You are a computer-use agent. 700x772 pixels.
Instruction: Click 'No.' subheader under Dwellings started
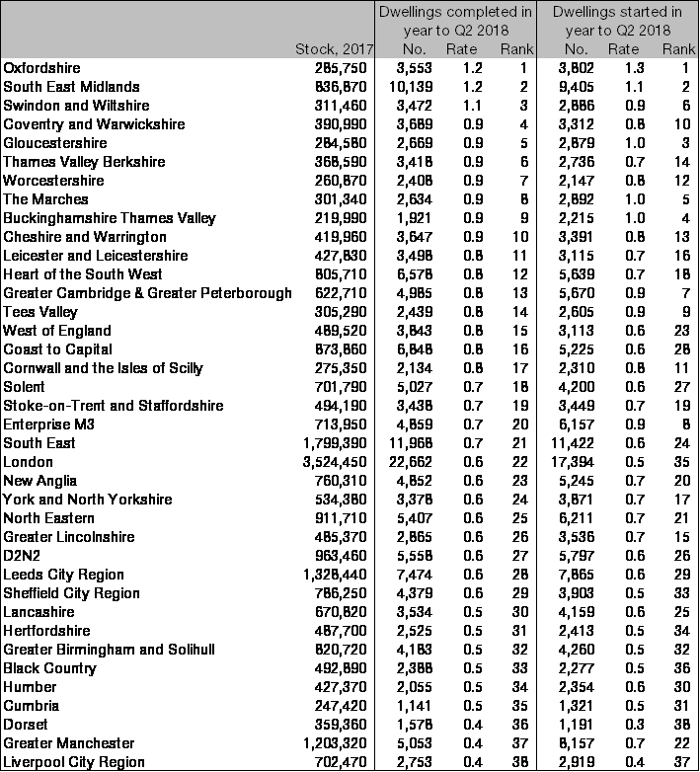[x=576, y=49]
